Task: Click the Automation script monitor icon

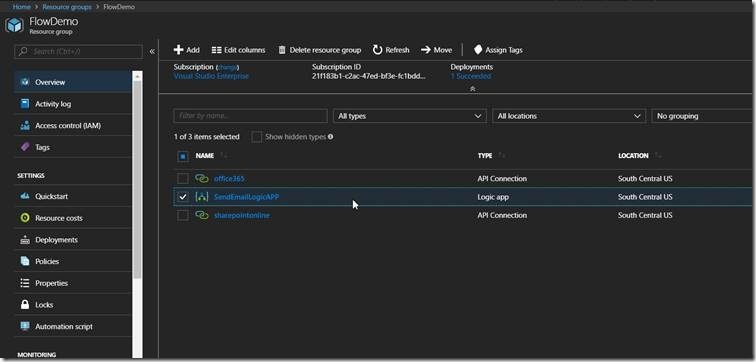Action: 26,326
